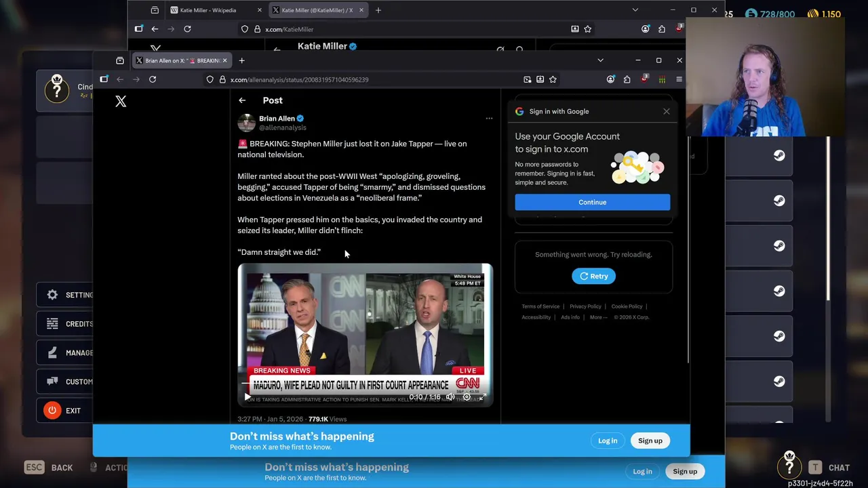The height and width of the screenshot is (488, 868).
Task: Open the three-dot menu on Brian Allen's post
Action: pyautogui.click(x=489, y=119)
